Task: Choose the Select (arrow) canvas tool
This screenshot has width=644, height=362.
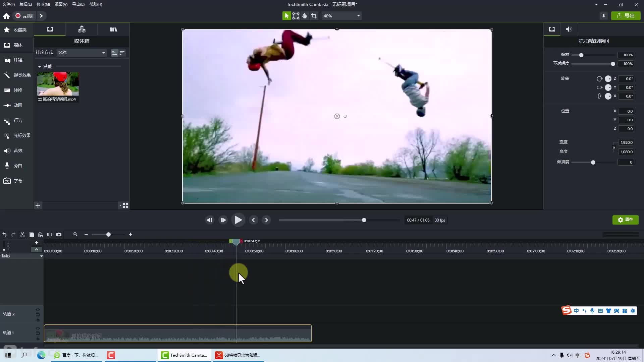Action: tap(286, 16)
